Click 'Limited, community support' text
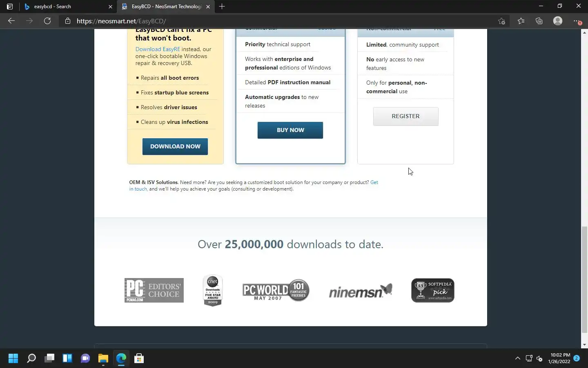Viewport: 588px width, 368px height. pos(403,45)
